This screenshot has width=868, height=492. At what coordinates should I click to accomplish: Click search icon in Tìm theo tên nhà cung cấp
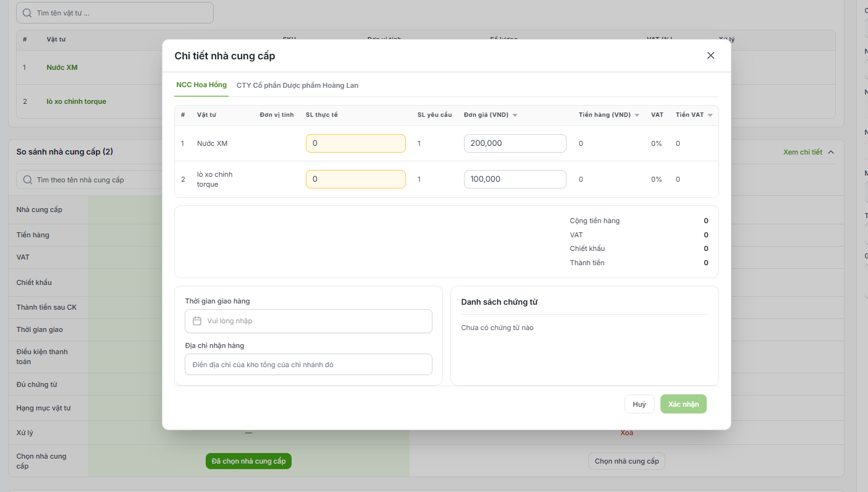coord(27,180)
